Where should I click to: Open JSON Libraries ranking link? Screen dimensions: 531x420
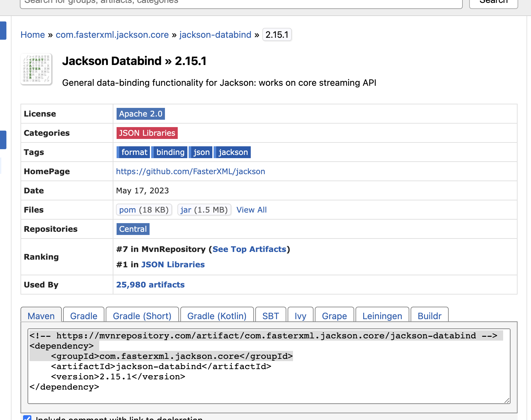coord(173,264)
